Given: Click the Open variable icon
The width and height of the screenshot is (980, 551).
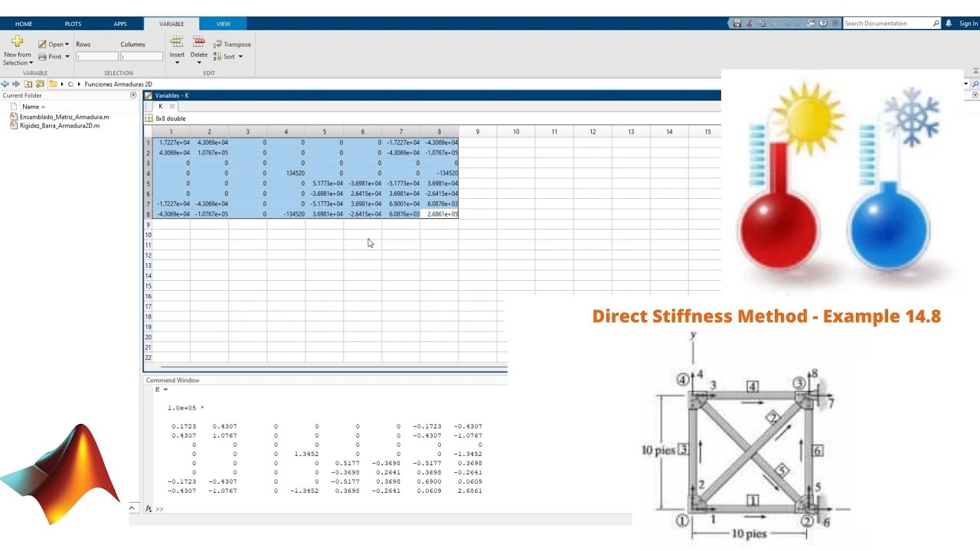Looking at the screenshot, I should (42, 44).
